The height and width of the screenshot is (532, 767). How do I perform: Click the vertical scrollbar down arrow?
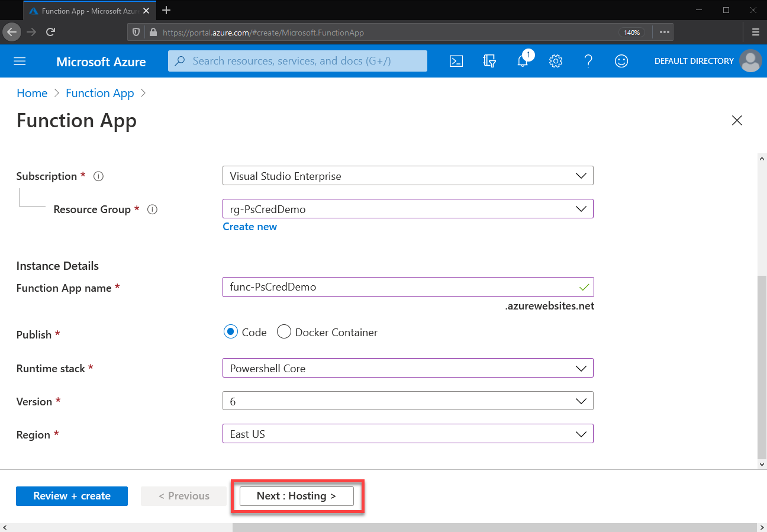[x=762, y=465]
